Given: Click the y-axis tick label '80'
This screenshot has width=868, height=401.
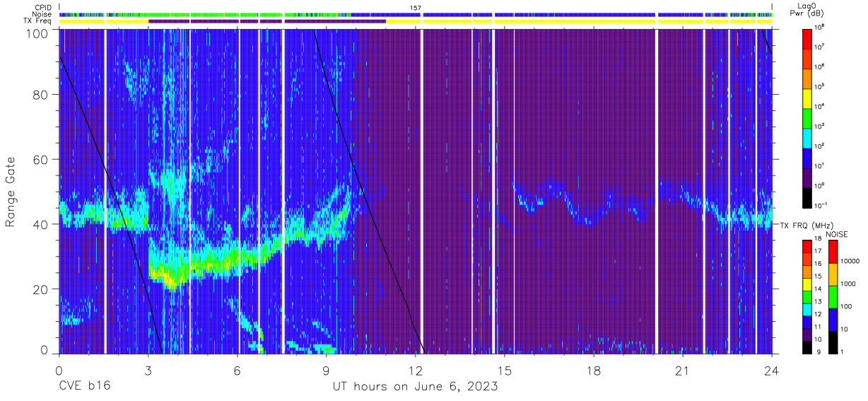Looking at the screenshot, I should pyautogui.click(x=40, y=94).
